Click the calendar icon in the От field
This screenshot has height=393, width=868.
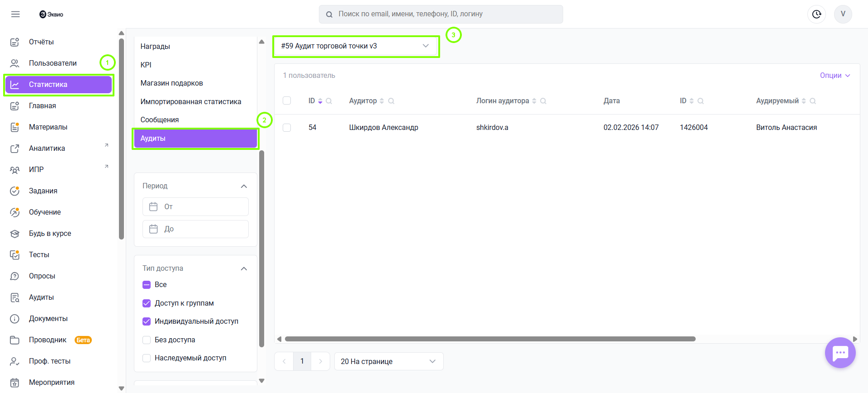[154, 206]
